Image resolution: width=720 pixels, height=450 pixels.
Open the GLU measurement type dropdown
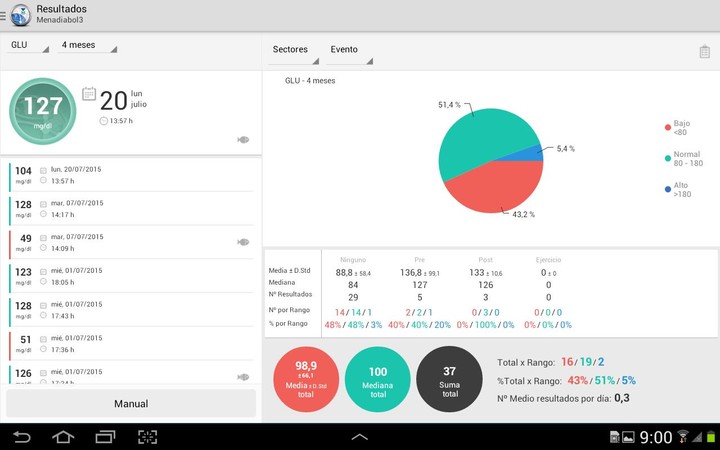coord(28,46)
